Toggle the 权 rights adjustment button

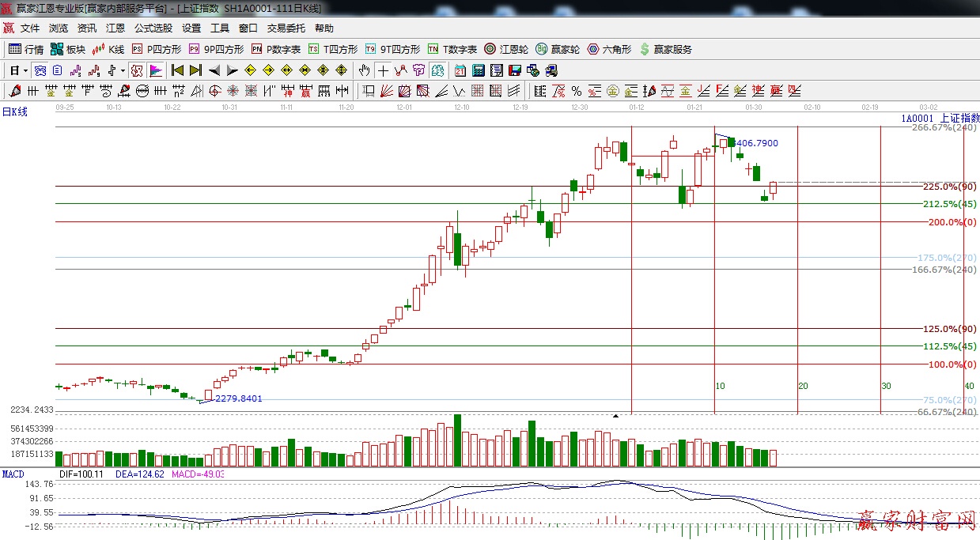click(x=138, y=70)
